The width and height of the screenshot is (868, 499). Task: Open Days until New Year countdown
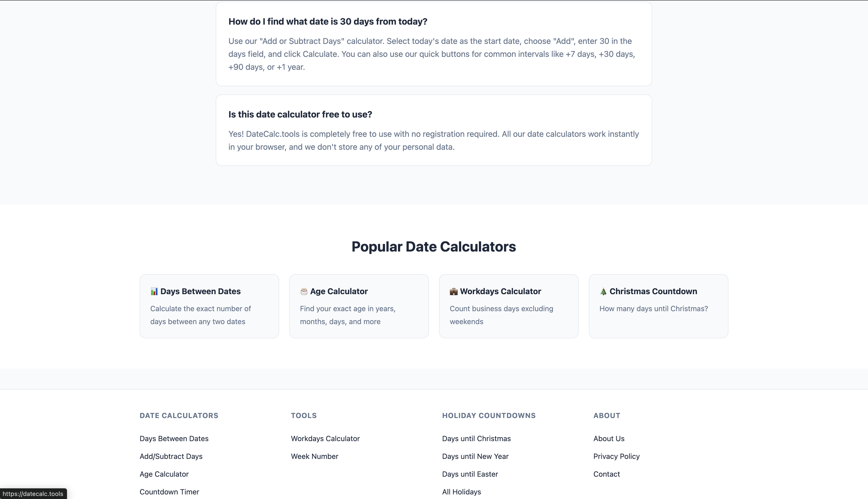(475, 456)
